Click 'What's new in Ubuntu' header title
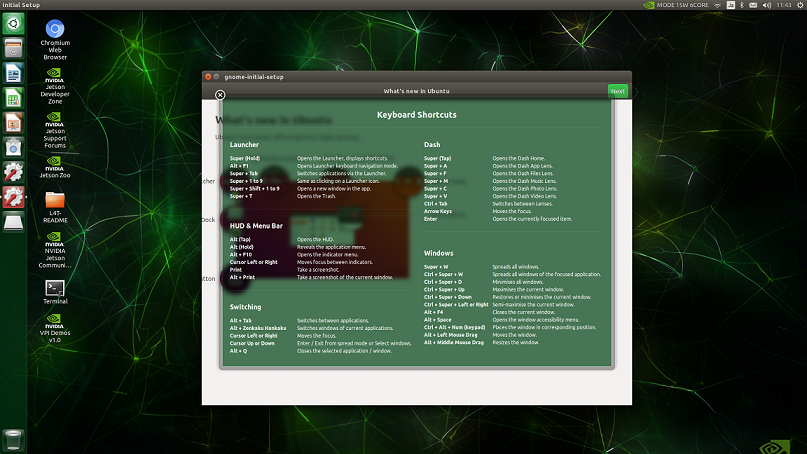Image resolution: width=807 pixels, height=454 pixels. pyautogui.click(x=416, y=91)
